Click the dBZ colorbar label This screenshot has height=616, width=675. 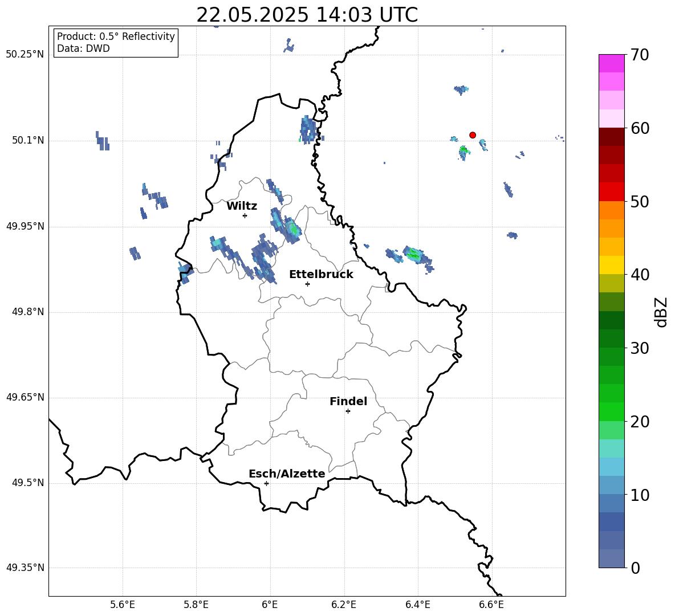pyautogui.click(x=661, y=312)
